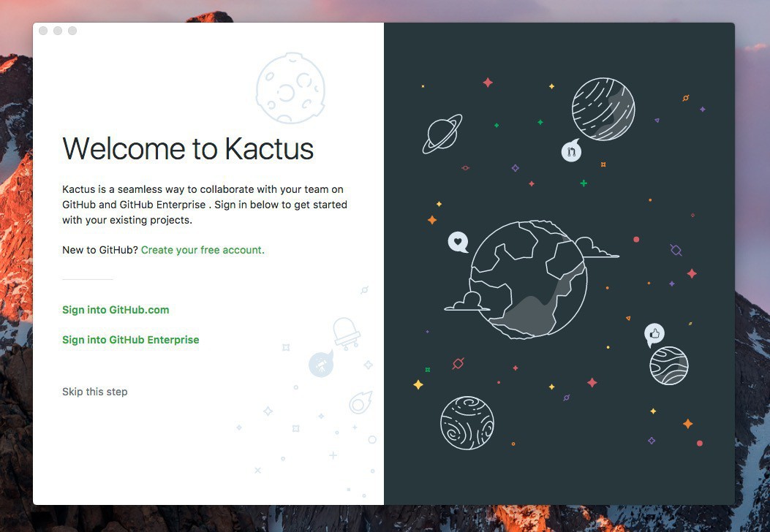
Task: Close the Kactus welcome window
Action: pos(43,31)
